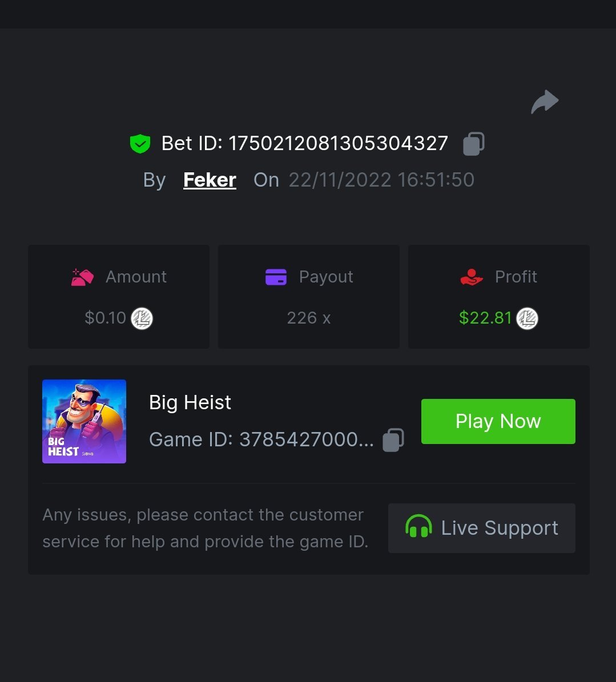Viewport: 616px width, 682px height.
Task: Click the truncated Game ID number
Action: pos(306,439)
